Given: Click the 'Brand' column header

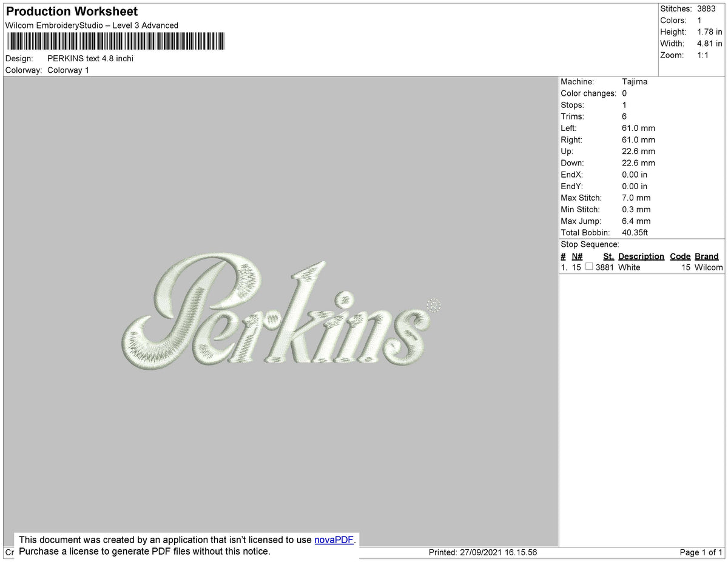Looking at the screenshot, I should coord(707,256).
